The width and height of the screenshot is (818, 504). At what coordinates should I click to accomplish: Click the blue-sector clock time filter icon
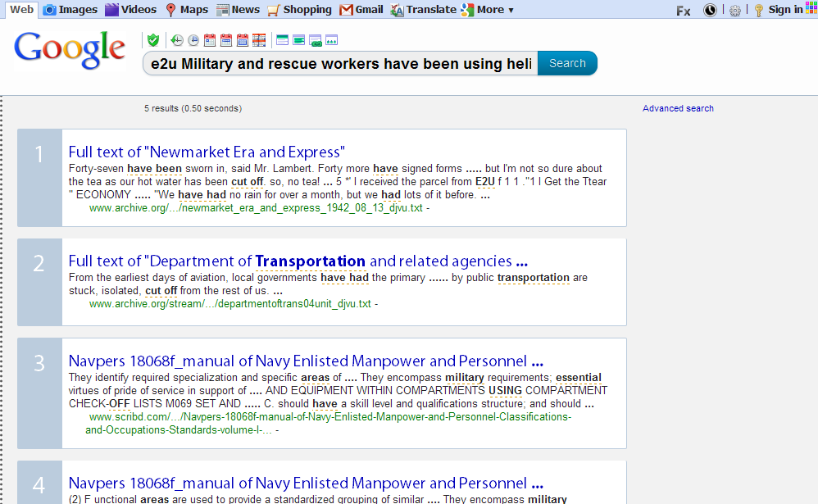pos(193,40)
